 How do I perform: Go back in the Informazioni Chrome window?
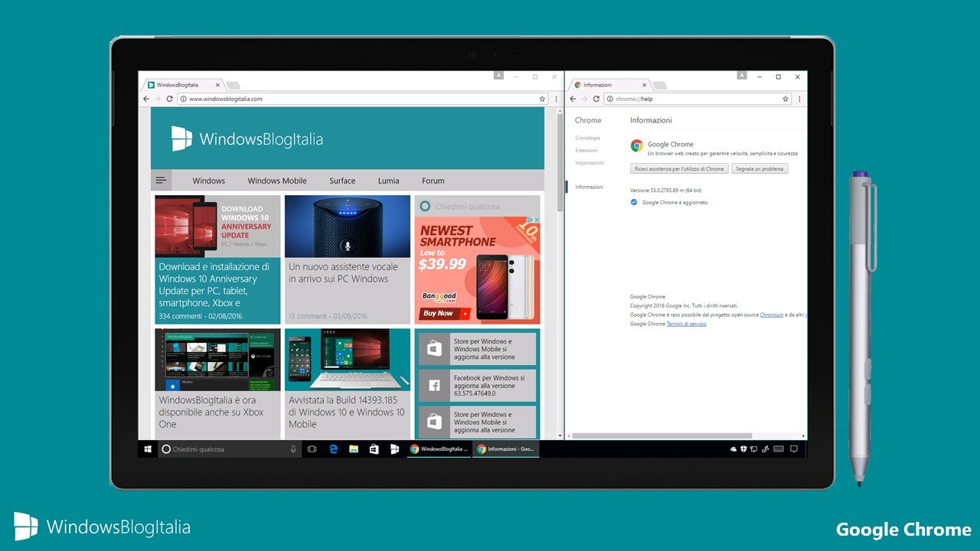pyautogui.click(x=573, y=99)
